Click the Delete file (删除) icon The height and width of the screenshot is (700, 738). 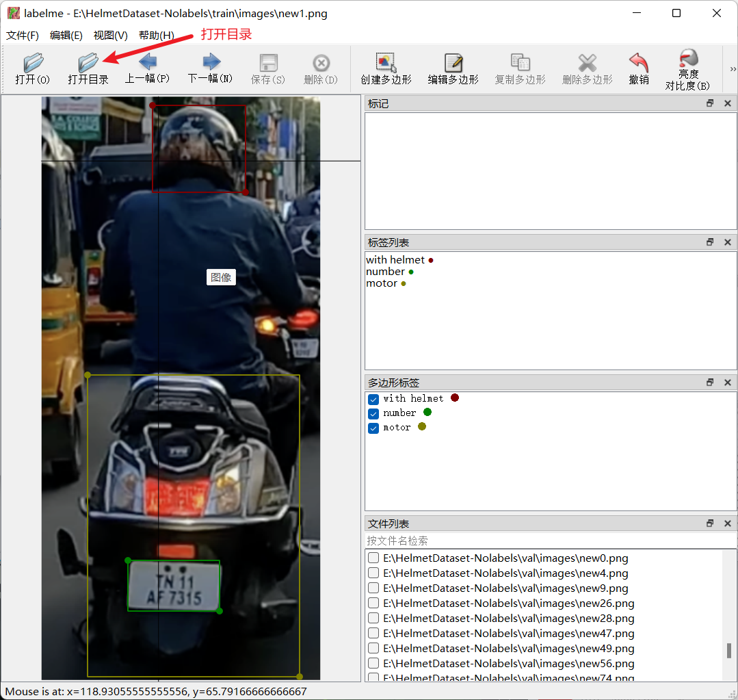click(321, 68)
